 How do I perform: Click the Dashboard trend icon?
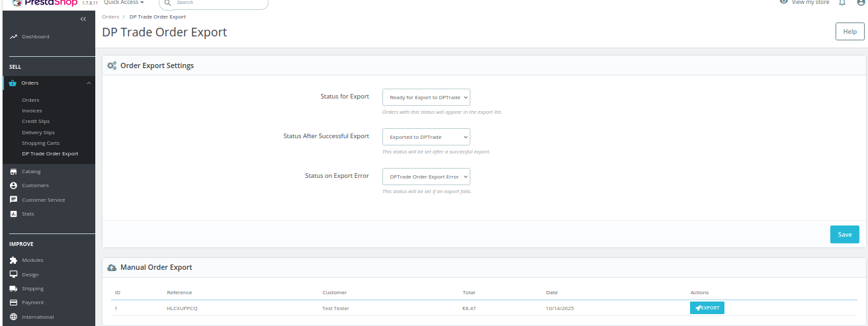coord(13,37)
